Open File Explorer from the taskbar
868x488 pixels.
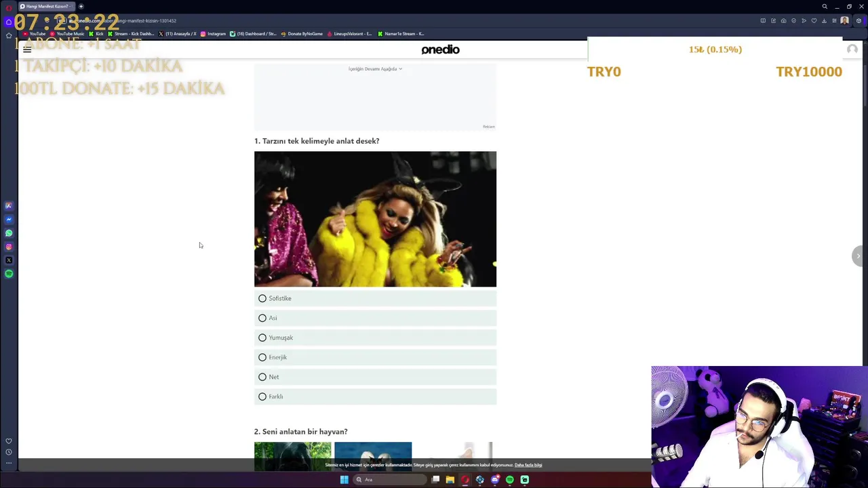coord(450,480)
